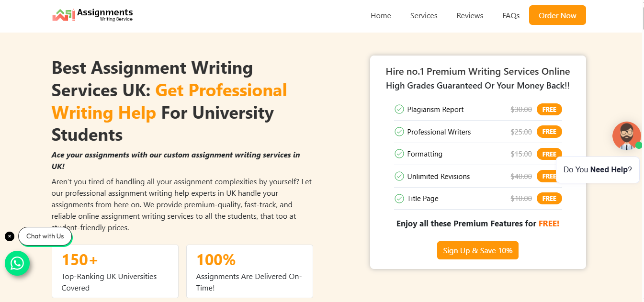Open the FAQs nav link

pos(511,16)
